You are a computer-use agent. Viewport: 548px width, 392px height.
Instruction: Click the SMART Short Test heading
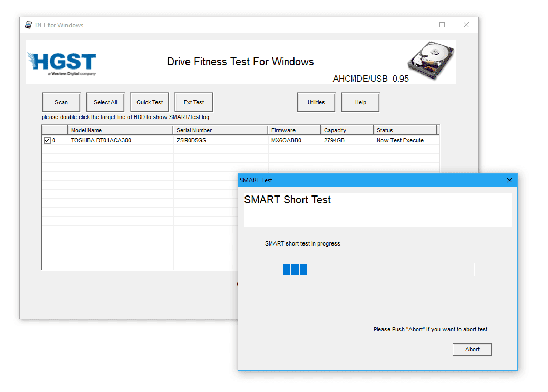pos(287,200)
